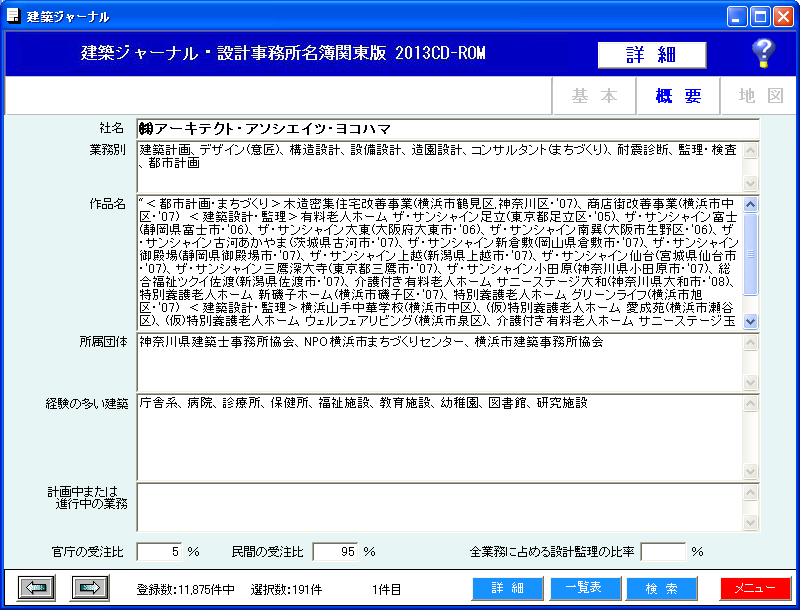
Task: Click up arrow of 経験の多い建築 scrollbar
Action: coord(751,404)
